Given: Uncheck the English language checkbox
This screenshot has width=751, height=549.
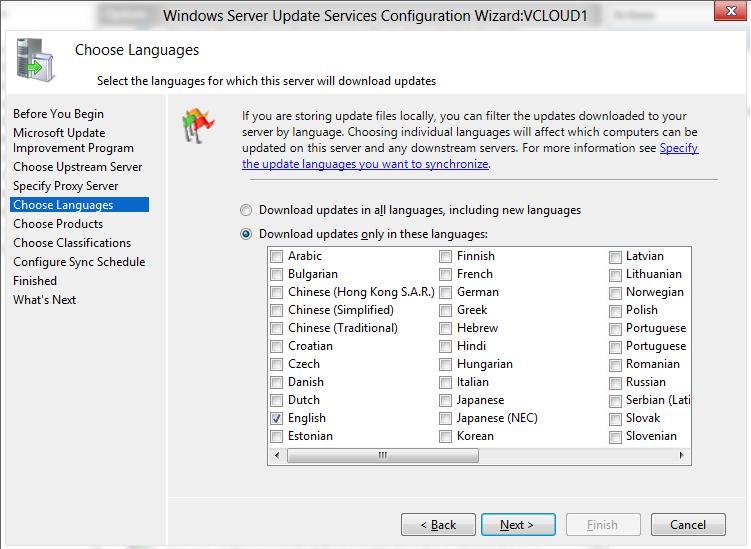Looking at the screenshot, I should pyautogui.click(x=277, y=418).
